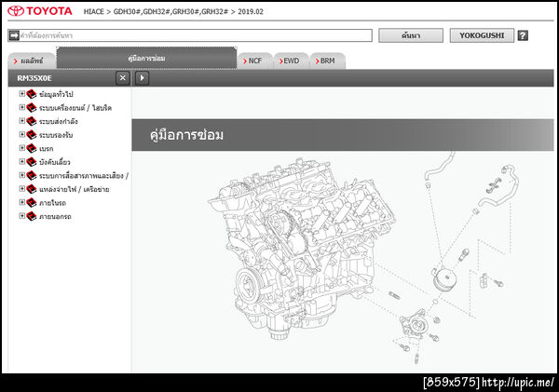Image resolution: width=559 pixels, height=392 pixels.
Task: Click book icon for ระบบการสื่อสารภาพและเสียง
Action: (x=32, y=175)
